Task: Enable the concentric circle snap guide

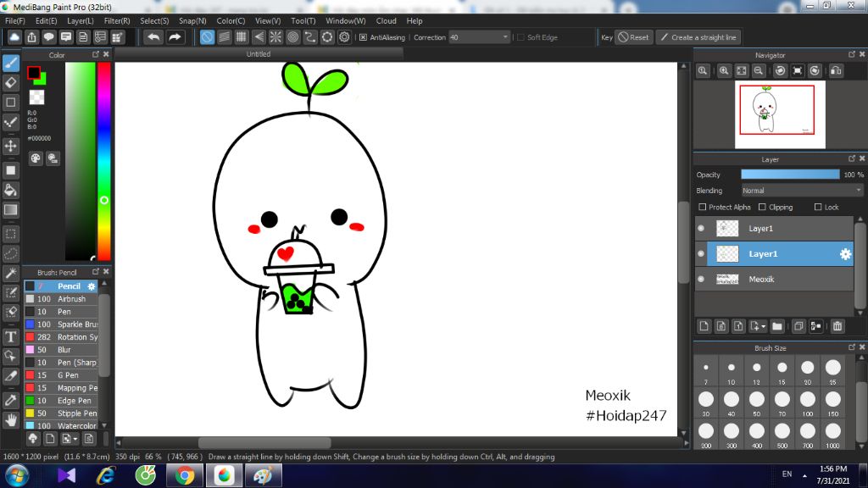Action: click(292, 37)
